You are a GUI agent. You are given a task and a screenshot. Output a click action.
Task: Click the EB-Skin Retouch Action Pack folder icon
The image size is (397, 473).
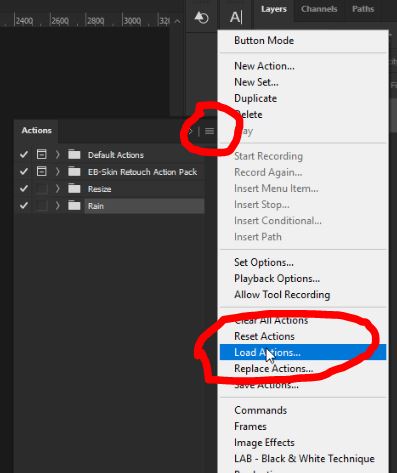tap(74, 172)
